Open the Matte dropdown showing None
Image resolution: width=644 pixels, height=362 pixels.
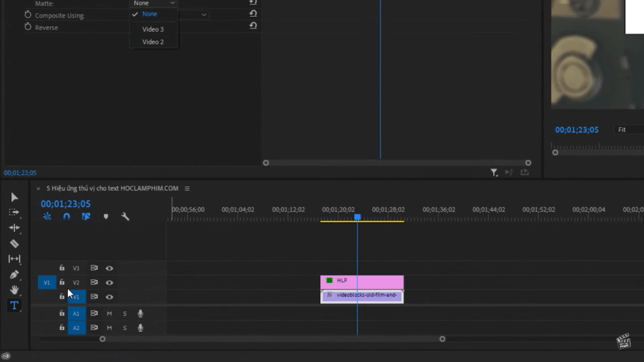click(153, 3)
